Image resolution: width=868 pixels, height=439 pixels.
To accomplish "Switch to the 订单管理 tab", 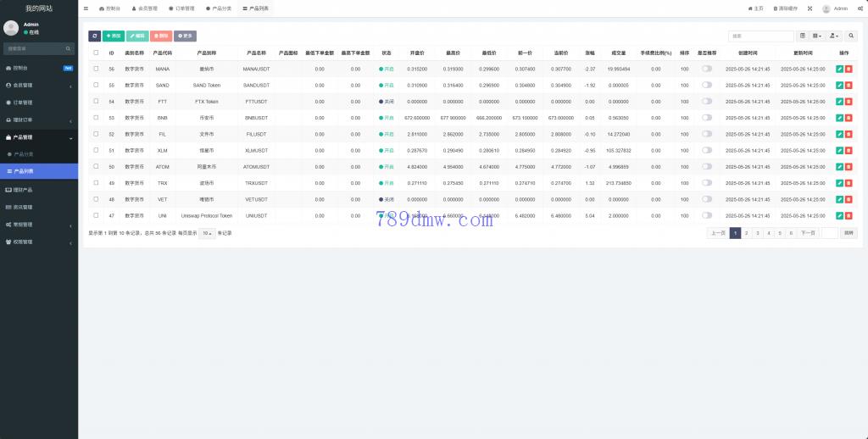I will [181, 8].
